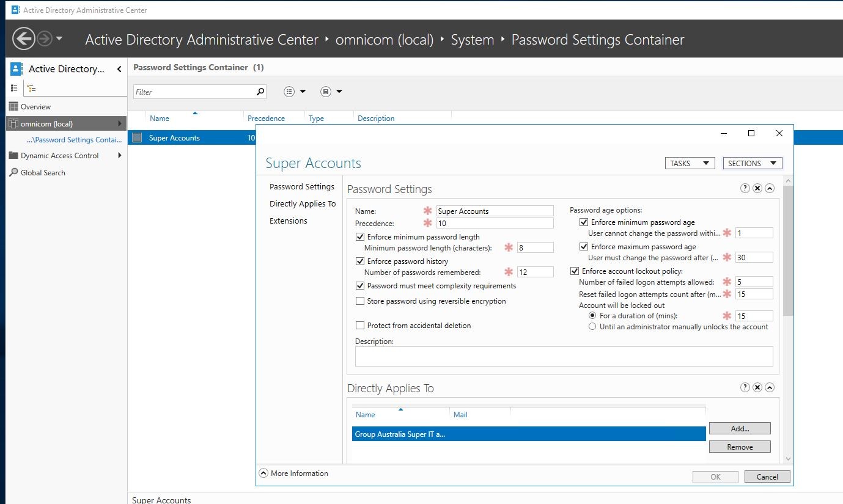
Task: Go to Directly Applies To section tab
Action: point(303,204)
